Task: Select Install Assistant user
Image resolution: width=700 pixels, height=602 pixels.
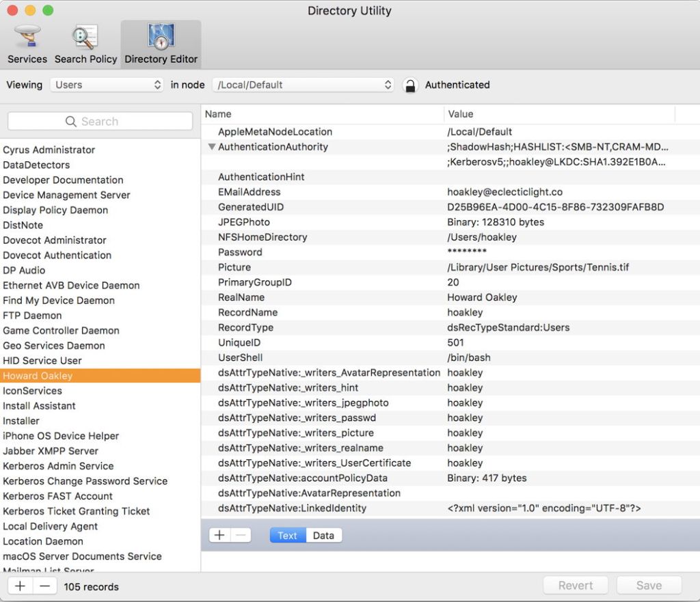Action: [100, 406]
